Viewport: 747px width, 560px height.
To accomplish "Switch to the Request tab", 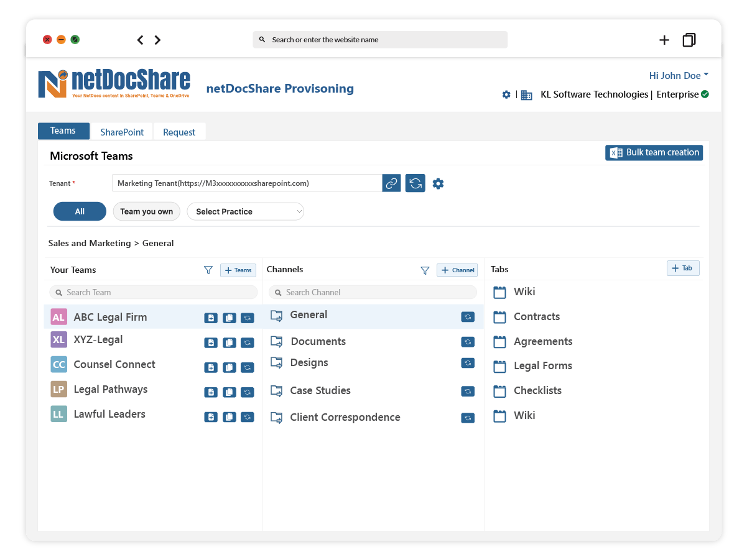I will coord(179,132).
